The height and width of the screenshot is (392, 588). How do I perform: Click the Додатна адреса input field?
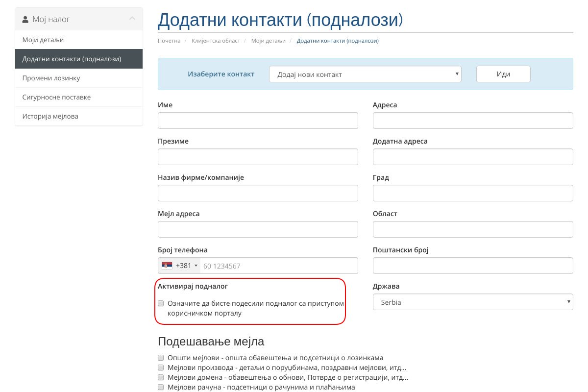click(473, 157)
